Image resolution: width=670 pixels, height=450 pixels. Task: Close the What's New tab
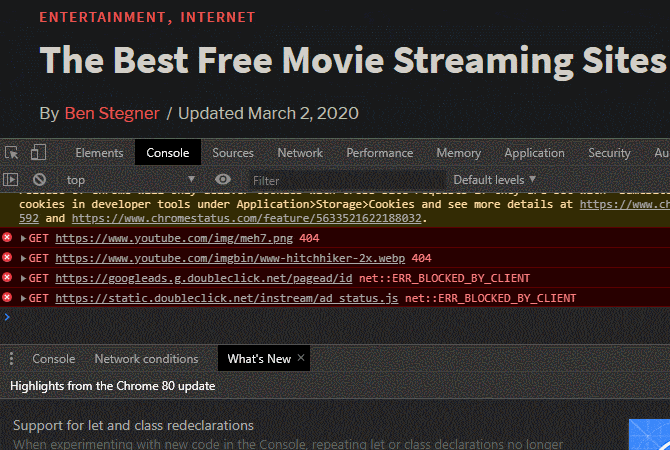[301, 358]
